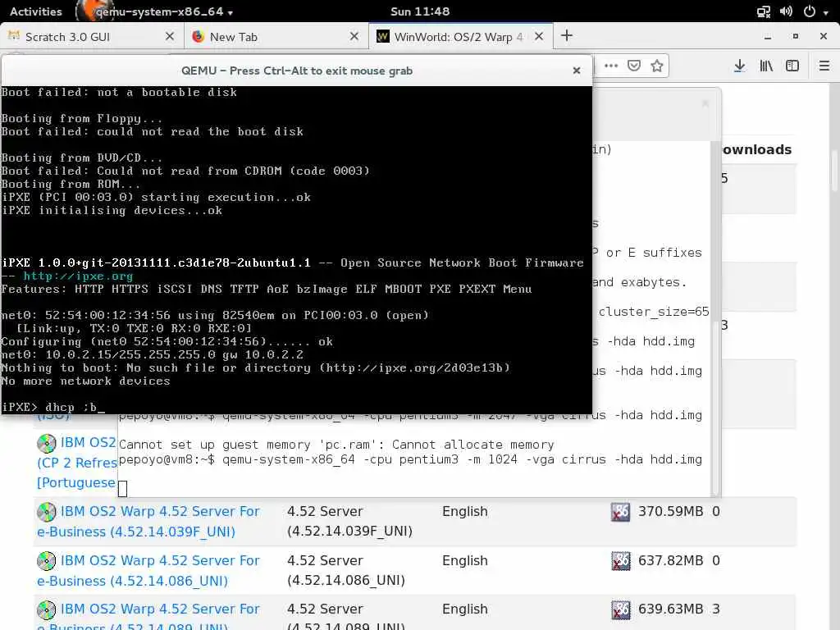Click the CD icon beside 4.52.14.089_UNI entry

[47, 609]
